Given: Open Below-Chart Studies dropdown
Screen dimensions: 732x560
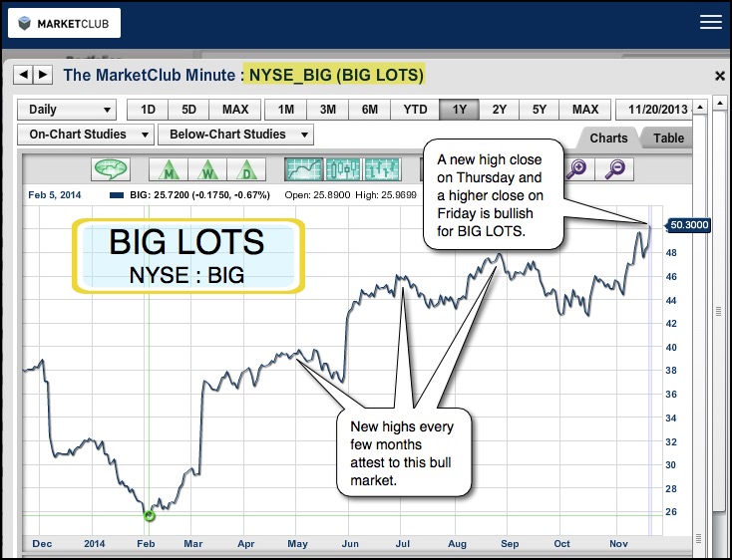Looking at the screenshot, I should (235, 135).
